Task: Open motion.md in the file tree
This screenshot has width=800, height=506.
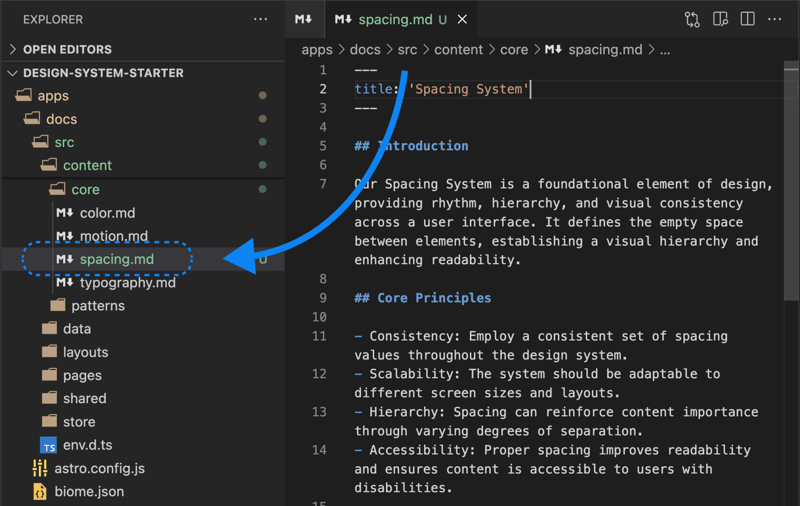Action: point(114,236)
